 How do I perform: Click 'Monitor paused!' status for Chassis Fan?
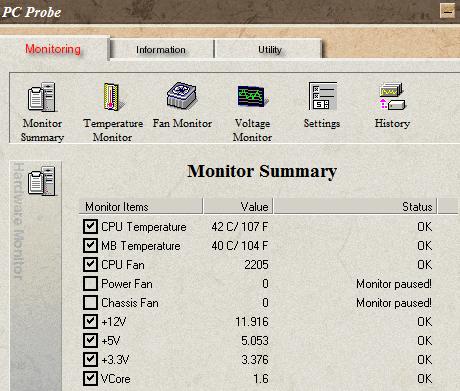pos(394,303)
